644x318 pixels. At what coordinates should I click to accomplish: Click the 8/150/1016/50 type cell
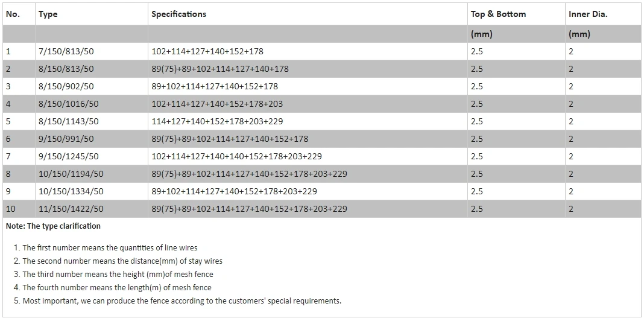tap(68, 104)
